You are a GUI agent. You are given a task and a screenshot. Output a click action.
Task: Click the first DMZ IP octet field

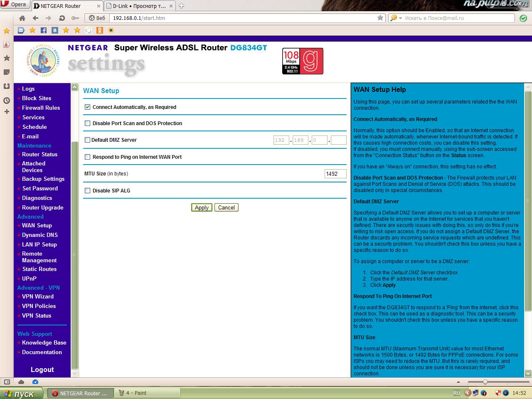tap(281, 140)
